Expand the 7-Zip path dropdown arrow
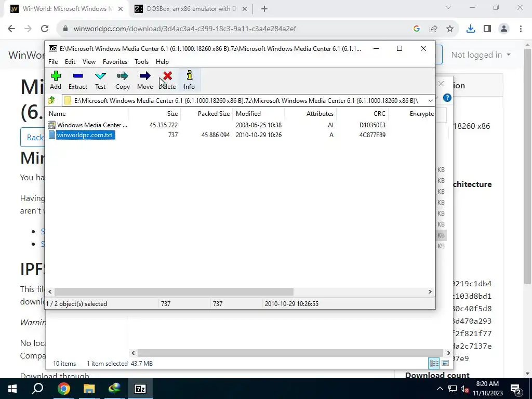The image size is (532, 399). point(431,100)
